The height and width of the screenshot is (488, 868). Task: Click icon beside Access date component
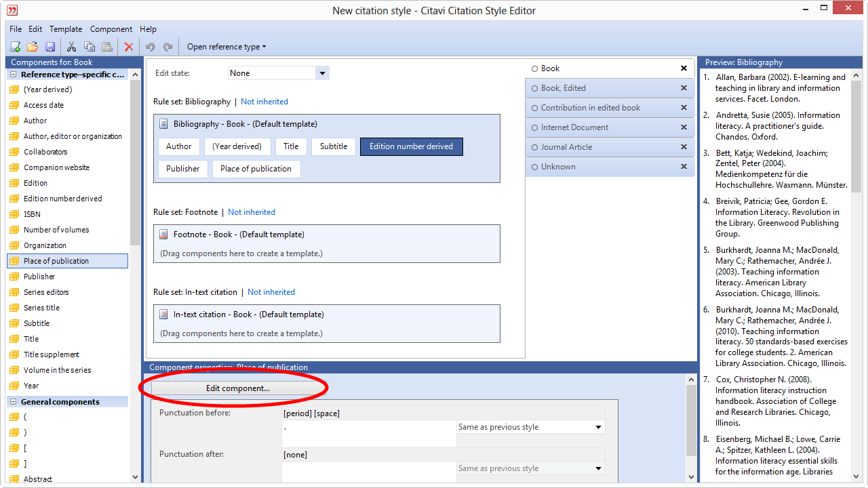14,105
